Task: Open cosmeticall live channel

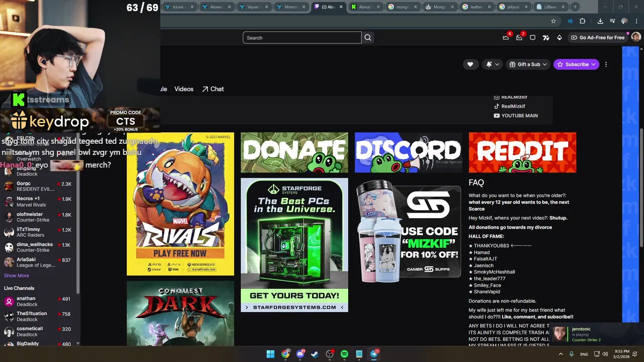Action: click(38, 331)
